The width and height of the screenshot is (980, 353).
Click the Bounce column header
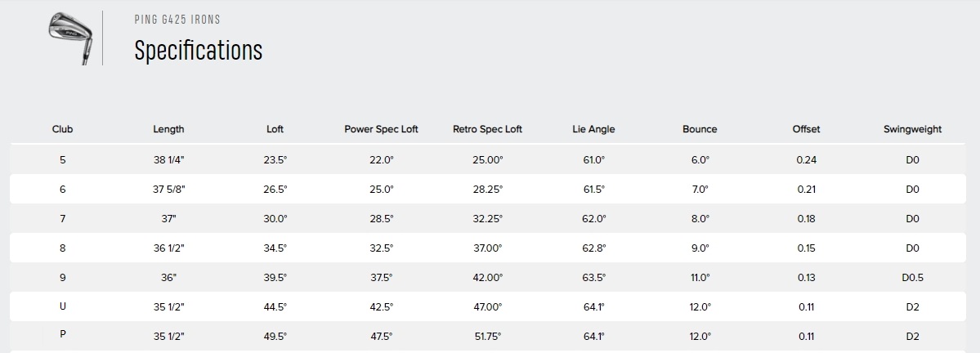[700, 129]
